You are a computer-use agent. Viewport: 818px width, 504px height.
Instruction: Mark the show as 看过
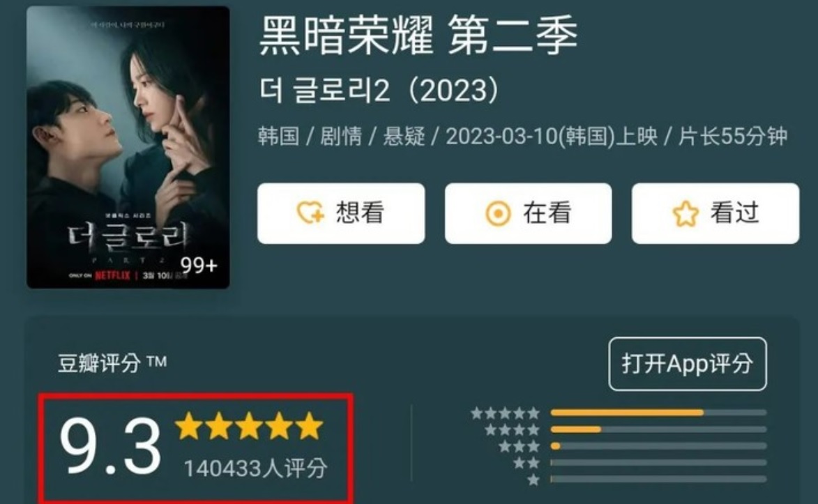pos(715,213)
